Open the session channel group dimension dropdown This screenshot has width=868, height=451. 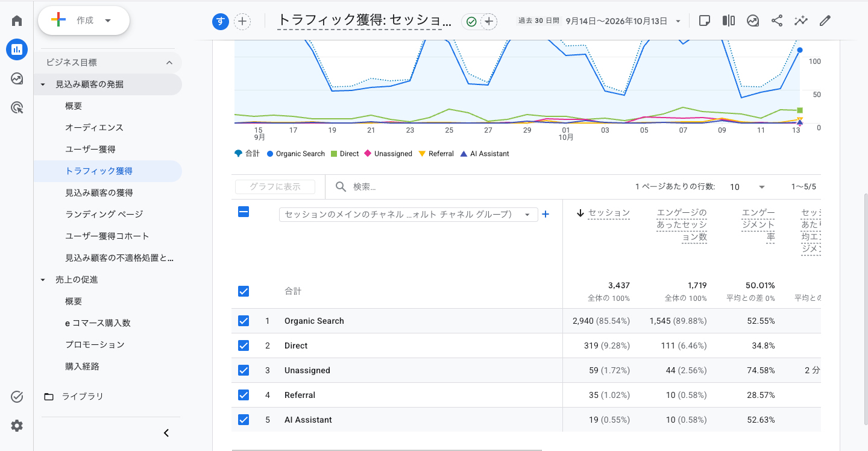coord(408,215)
